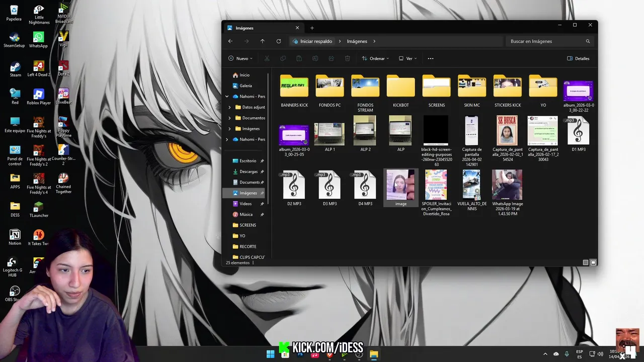Image resolution: width=644 pixels, height=362 pixels.
Task: Open pinned Escritorio in sidebar
Action: coord(248,161)
